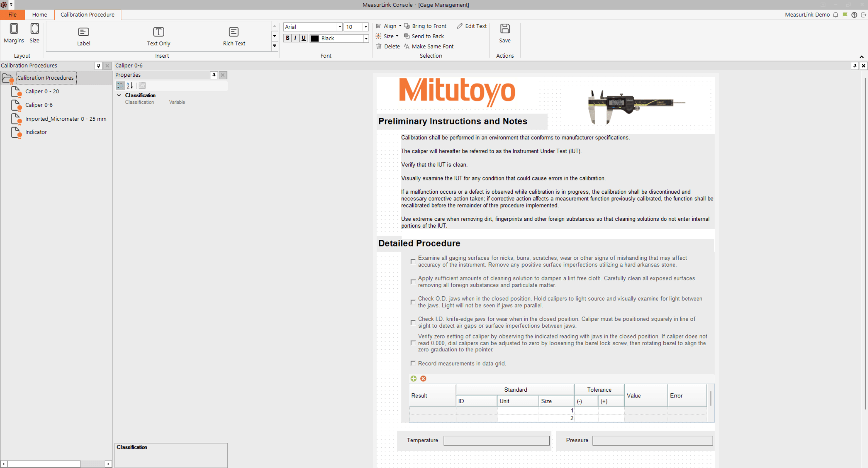
Task: Pin the Properties panel
Action: point(214,75)
